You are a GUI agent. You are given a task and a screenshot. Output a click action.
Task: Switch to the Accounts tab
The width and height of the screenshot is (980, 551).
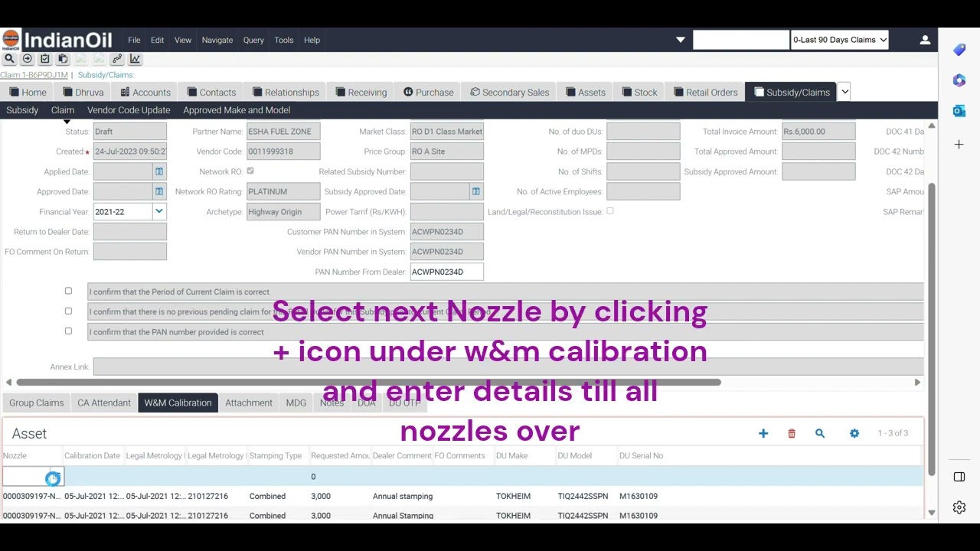pos(145,92)
